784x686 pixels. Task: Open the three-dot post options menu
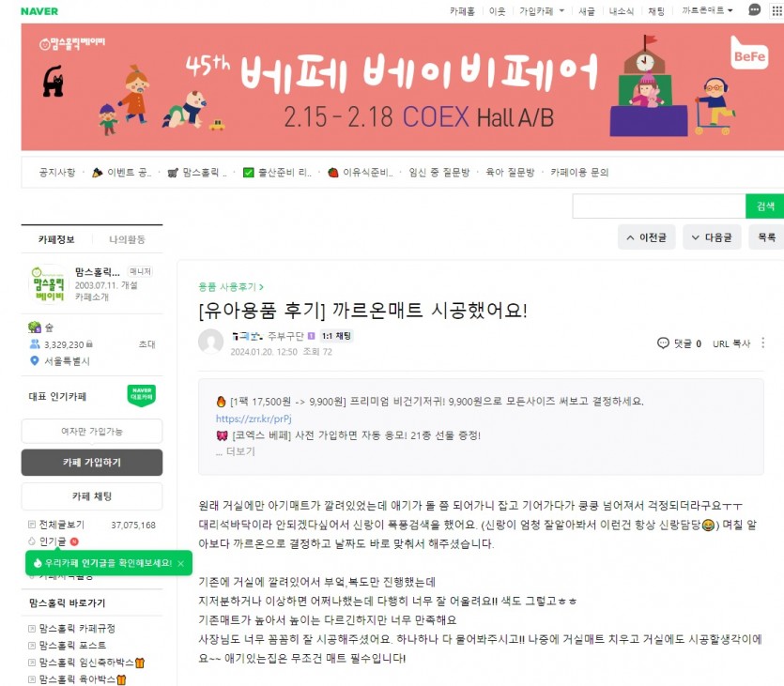[x=762, y=343]
